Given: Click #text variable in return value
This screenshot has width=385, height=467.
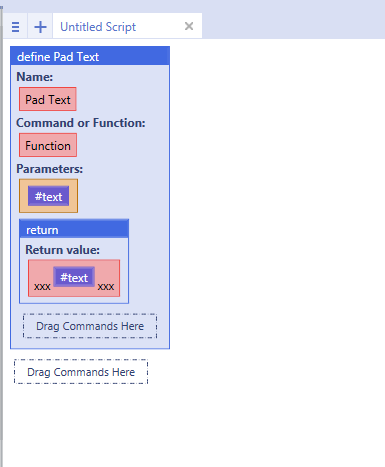Looking at the screenshot, I should [x=74, y=277].
